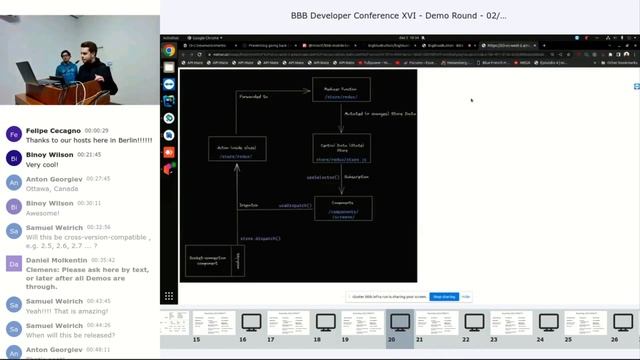Viewport: 640px width, 360px height.
Task: Click /components/ link in Components box
Action: 343,211
